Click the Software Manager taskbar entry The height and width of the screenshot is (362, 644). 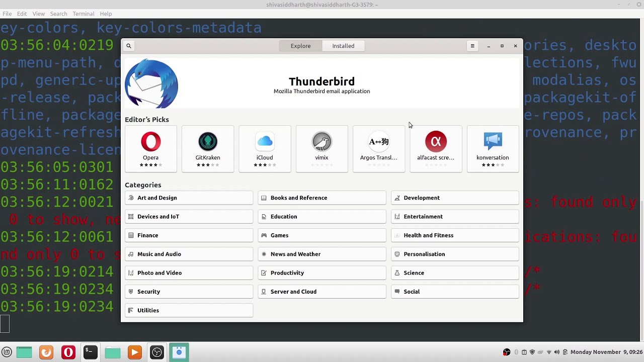179,352
